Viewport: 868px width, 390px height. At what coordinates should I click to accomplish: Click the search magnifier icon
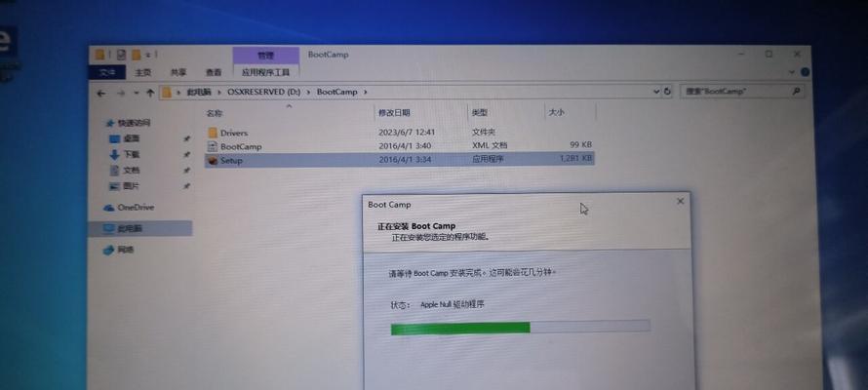click(x=797, y=91)
